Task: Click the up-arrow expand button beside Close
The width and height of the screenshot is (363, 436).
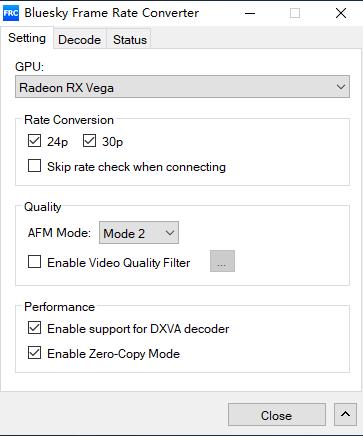Action: (345, 414)
